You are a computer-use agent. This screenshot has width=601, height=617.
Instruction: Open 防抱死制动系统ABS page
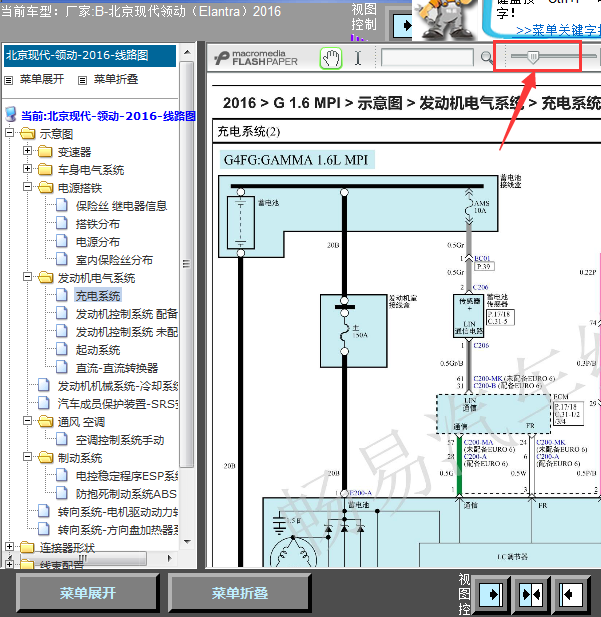coord(126,494)
